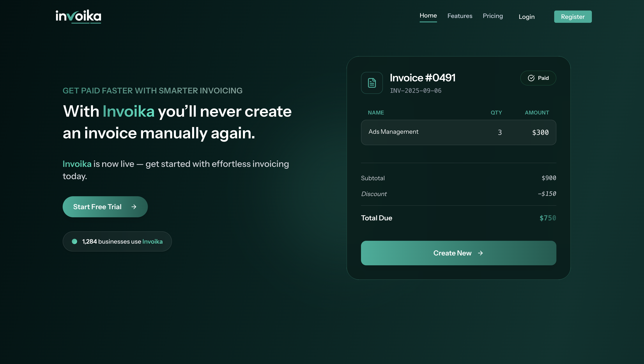Viewport: 644px width, 364px height.
Task: Open the Features navigation item
Action: (x=460, y=16)
